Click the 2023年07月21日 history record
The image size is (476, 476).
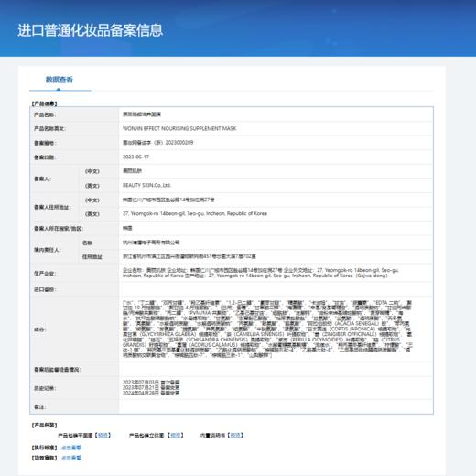(151, 387)
